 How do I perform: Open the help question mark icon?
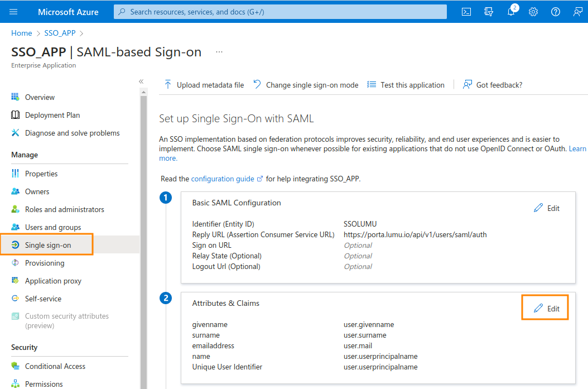coord(556,12)
